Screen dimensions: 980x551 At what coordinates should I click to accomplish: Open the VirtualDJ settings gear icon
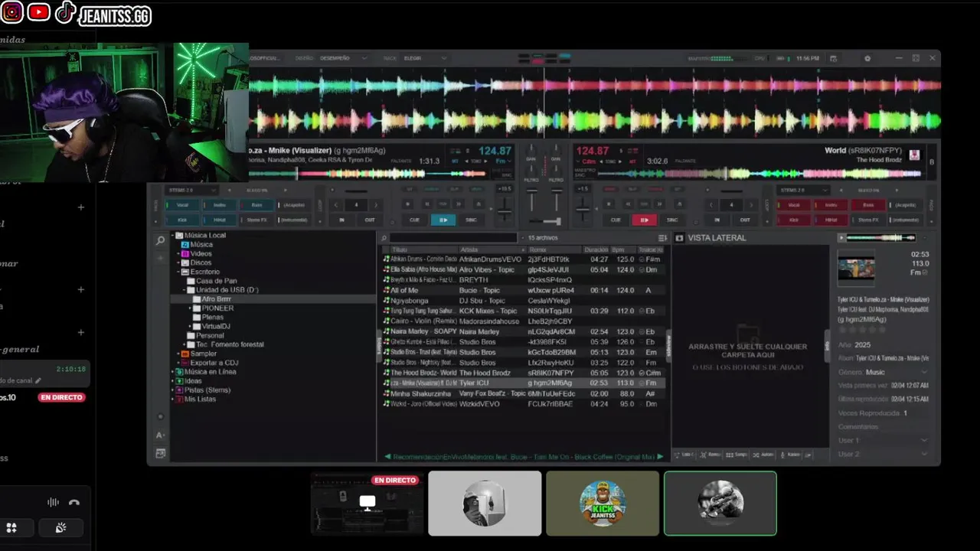867,58
